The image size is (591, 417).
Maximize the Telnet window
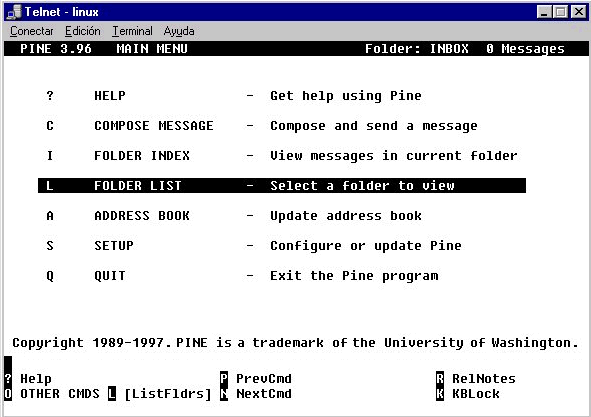560,12
